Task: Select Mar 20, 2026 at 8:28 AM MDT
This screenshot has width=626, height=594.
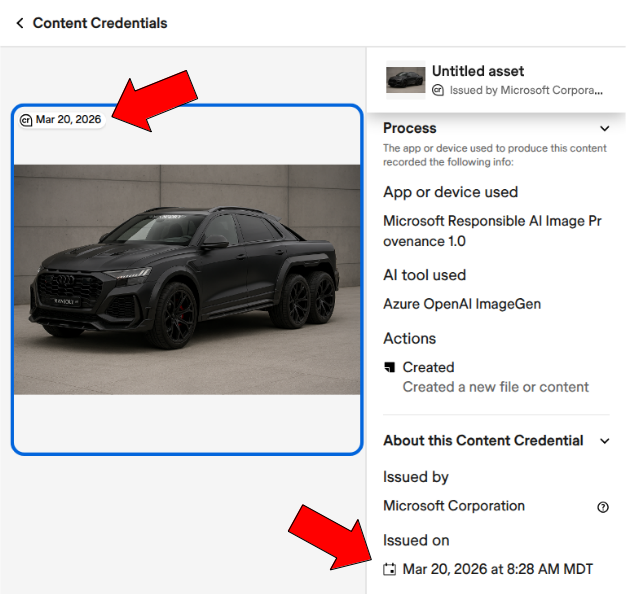Action: pyautogui.click(x=498, y=569)
